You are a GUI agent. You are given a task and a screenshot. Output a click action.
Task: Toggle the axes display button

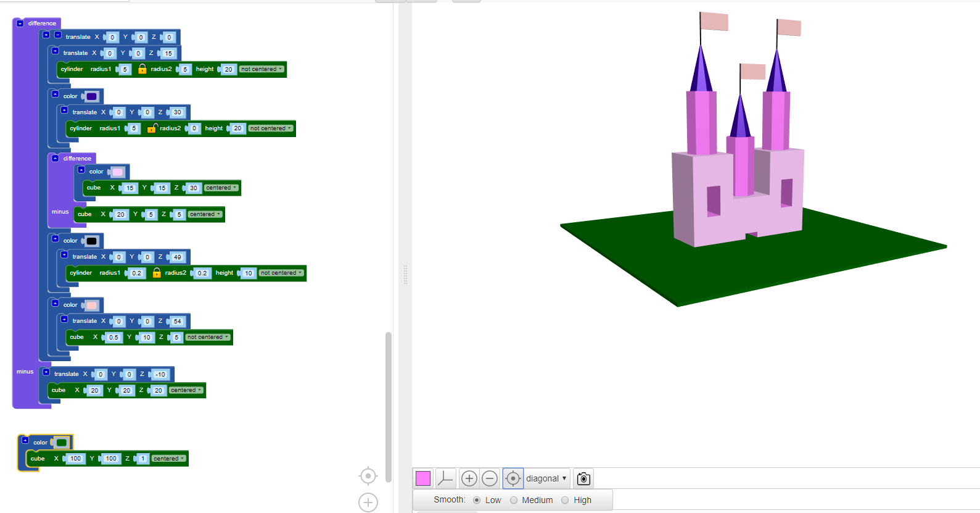point(445,478)
